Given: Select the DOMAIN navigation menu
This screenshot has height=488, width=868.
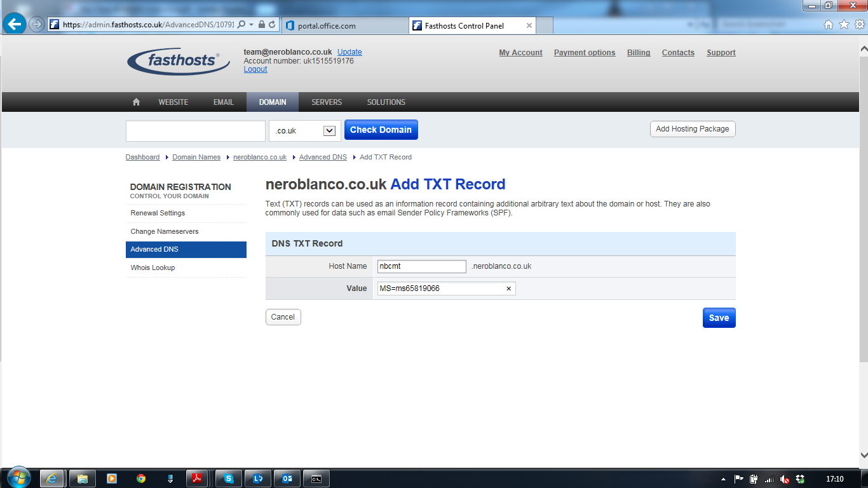Looking at the screenshot, I should 273,102.
